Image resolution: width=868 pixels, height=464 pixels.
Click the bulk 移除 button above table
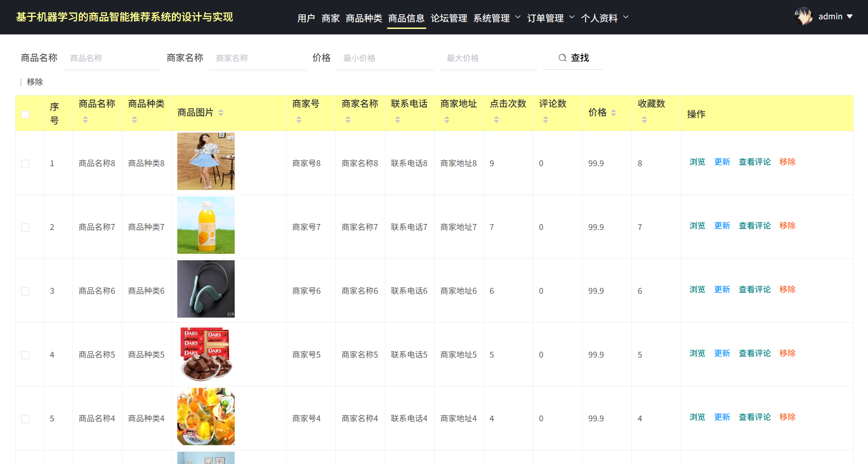pyautogui.click(x=35, y=82)
